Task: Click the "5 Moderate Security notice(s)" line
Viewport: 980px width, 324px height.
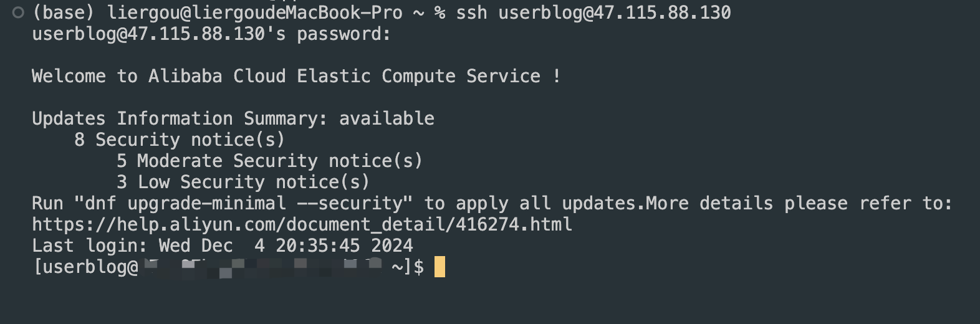Action: (x=269, y=161)
